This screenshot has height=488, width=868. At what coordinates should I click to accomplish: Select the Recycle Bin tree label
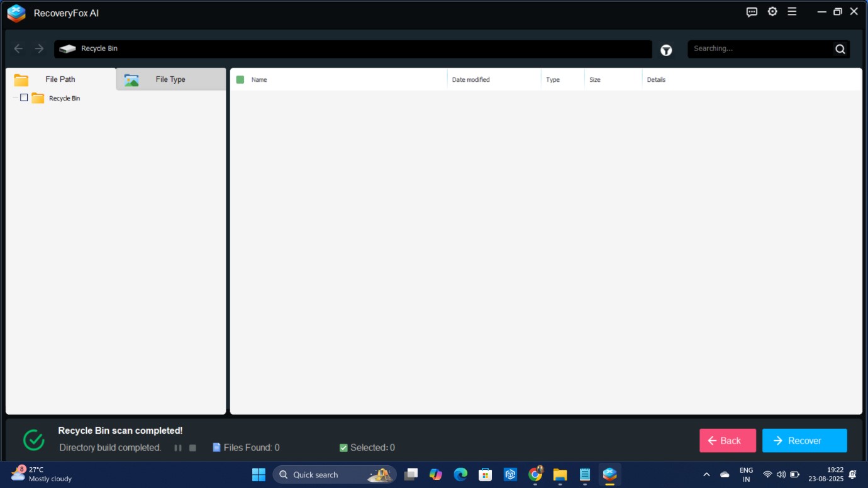[64, 98]
